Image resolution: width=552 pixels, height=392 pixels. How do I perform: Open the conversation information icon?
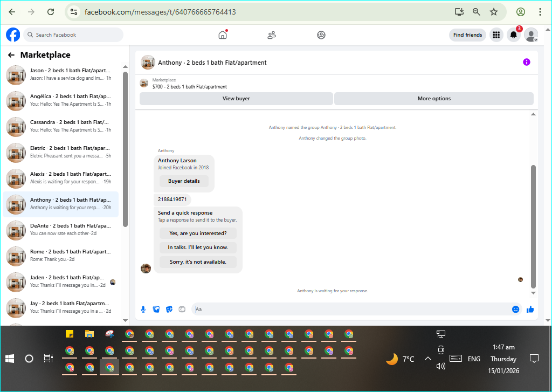[x=526, y=63]
